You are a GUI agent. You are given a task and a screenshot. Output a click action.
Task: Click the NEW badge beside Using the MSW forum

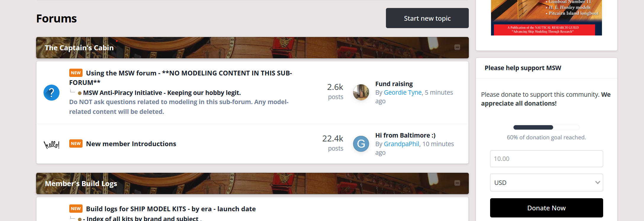(x=76, y=73)
